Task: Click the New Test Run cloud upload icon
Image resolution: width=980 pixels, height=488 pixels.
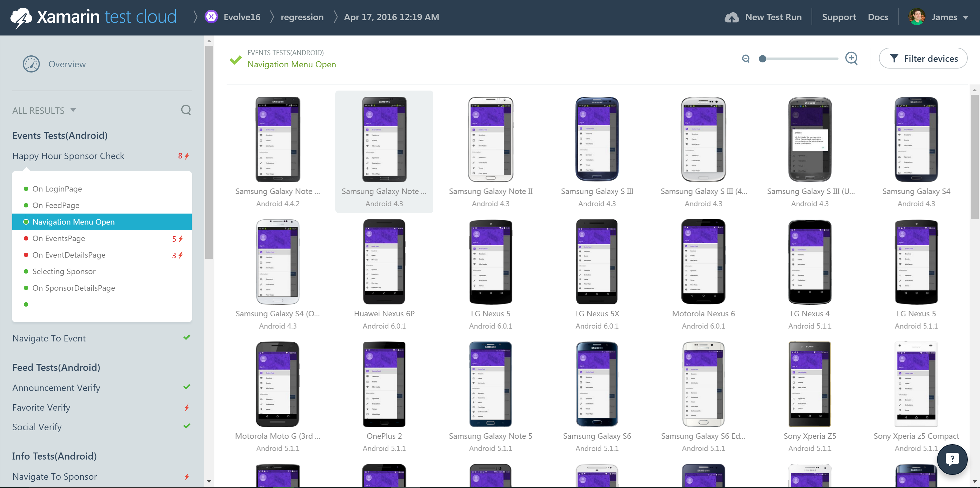Action: tap(732, 17)
